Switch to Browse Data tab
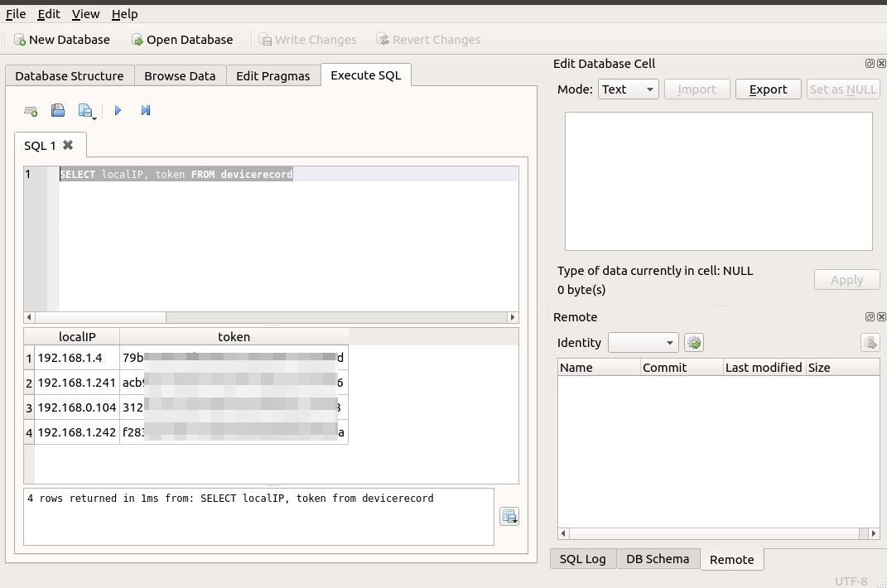Viewport: 887px width, 588px height. point(180,76)
